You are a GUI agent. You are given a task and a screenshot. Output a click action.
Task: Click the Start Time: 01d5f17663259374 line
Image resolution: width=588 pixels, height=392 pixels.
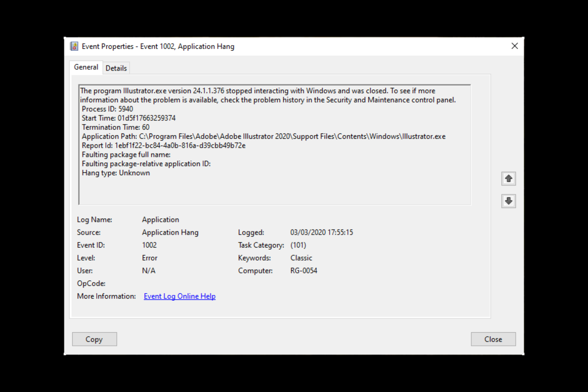(129, 118)
